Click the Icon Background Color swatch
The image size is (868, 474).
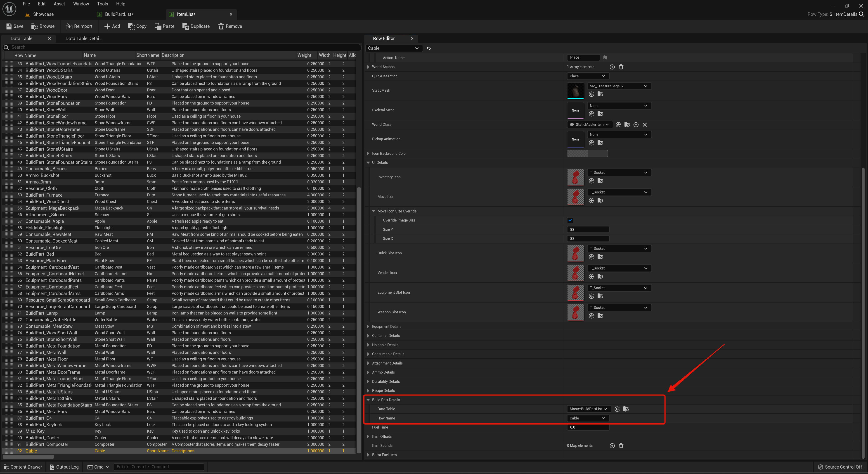pyautogui.click(x=587, y=154)
